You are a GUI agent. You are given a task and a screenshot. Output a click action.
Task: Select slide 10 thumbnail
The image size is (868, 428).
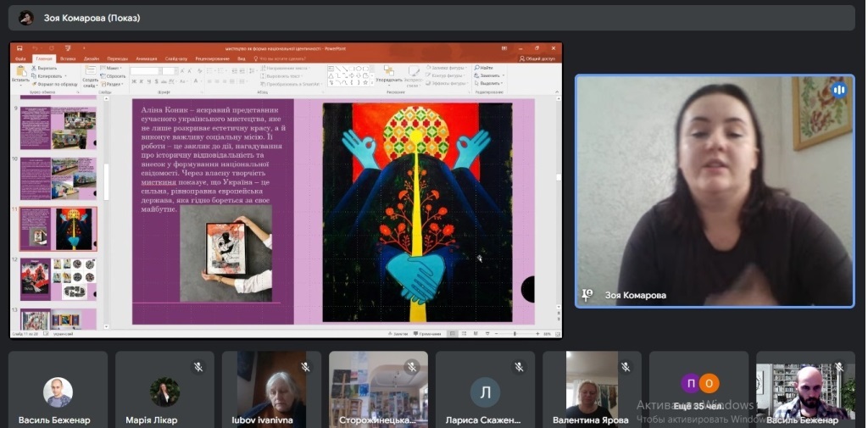pyautogui.click(x=58, y=178)
